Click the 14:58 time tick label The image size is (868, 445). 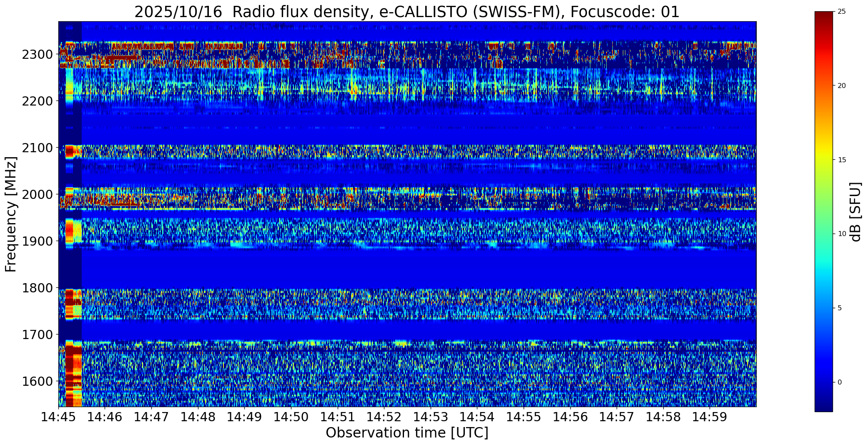663,417
